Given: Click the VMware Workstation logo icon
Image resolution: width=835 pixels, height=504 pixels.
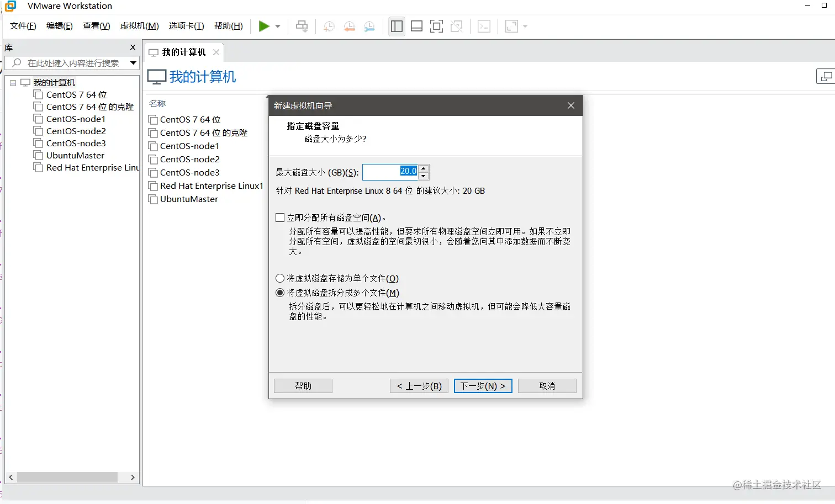Looking at the screenshot, I should pos(10,6).
